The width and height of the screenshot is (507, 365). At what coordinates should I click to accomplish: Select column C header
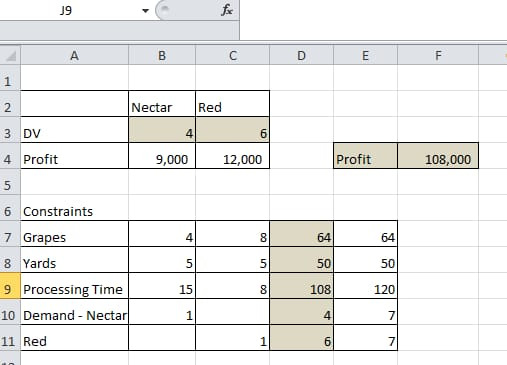233,55
